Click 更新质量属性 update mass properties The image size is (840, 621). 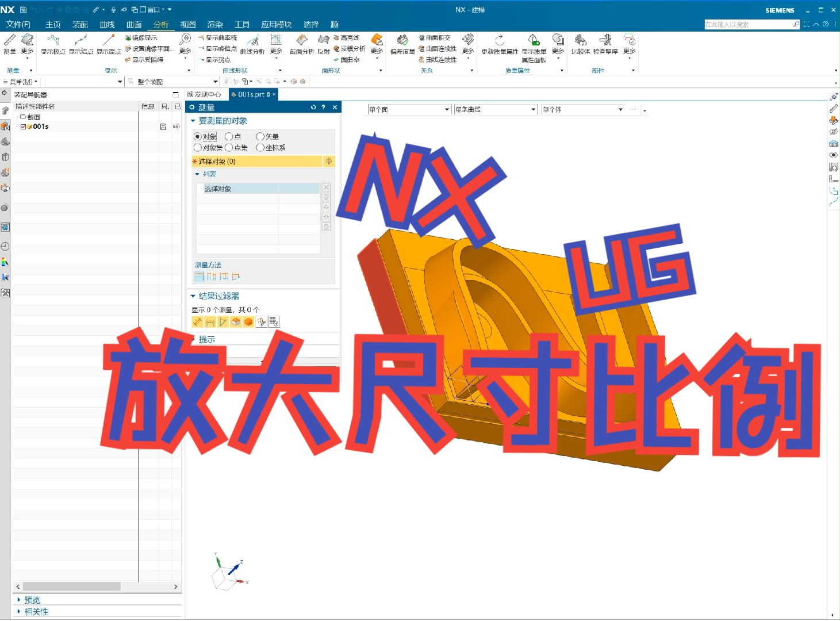click(500, 44)
